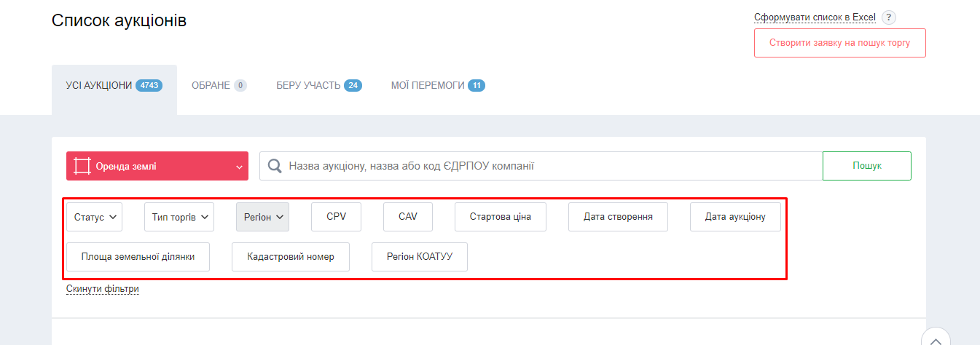Open the CPV filter
The height and width of the screenshot is (345, 980).
tap(336, 217)
